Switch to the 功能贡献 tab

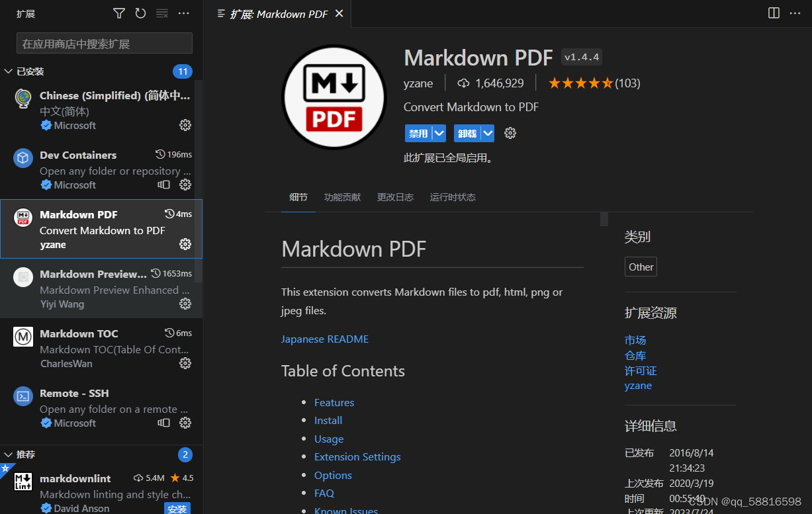(x=342, y=196)
